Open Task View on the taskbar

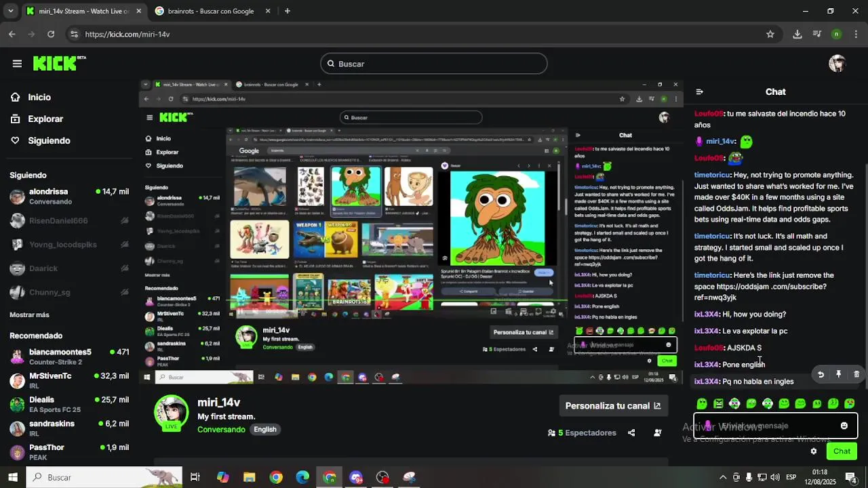pos(195,477)
